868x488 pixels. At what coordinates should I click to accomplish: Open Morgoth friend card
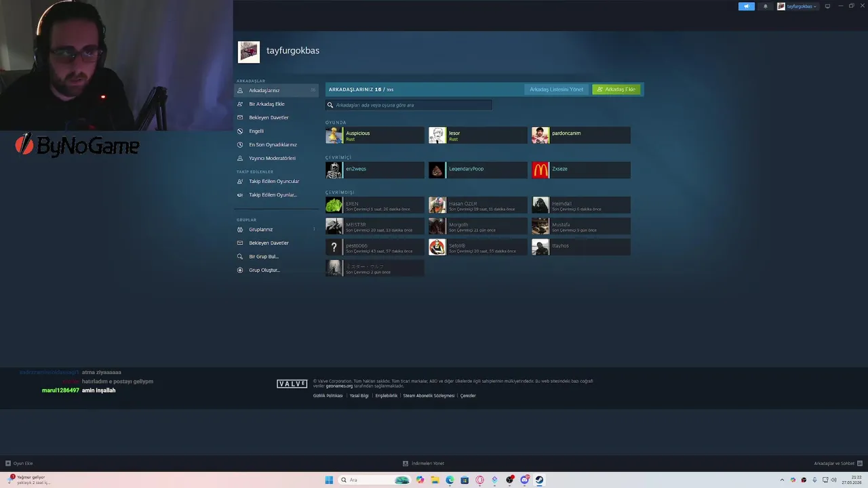(478, 226)
